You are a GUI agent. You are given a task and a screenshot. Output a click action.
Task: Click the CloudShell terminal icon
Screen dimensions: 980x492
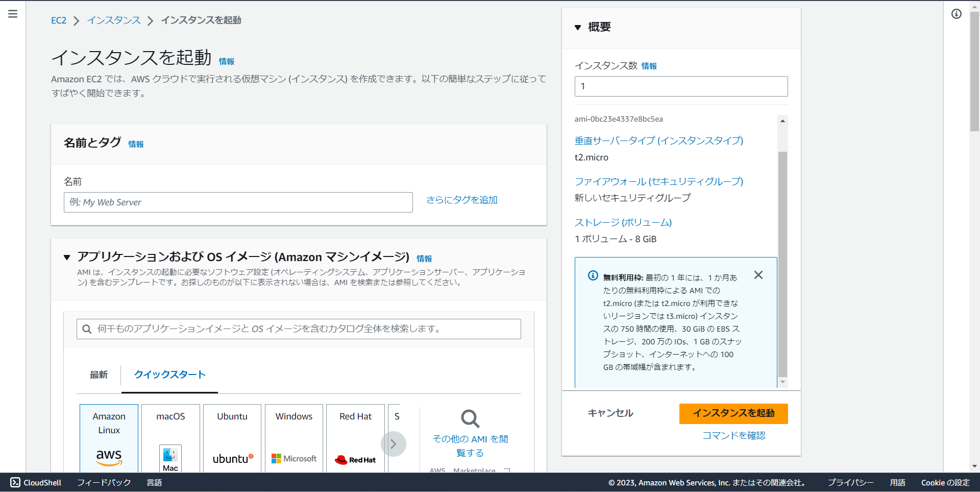coord(15,482)
